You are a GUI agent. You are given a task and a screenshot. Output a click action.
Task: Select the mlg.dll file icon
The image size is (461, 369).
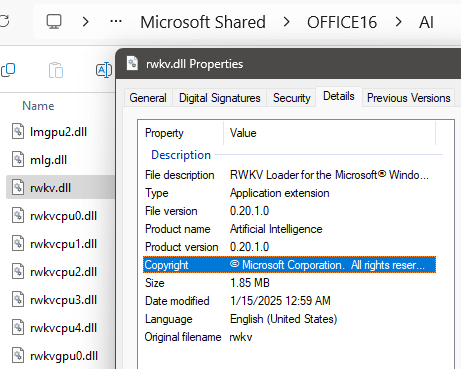(x=18, y=159)
